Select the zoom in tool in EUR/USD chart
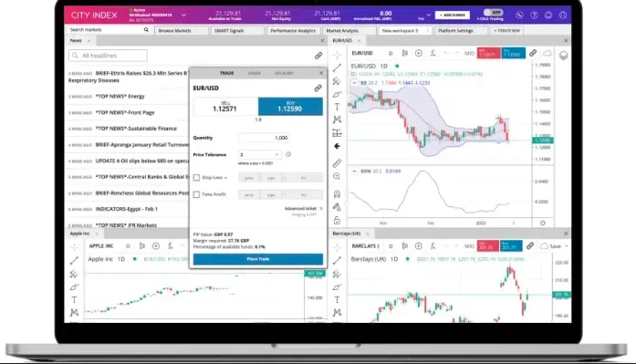This screenshot has width=636, height=364. pyautogui.click(x=337, y=176)
